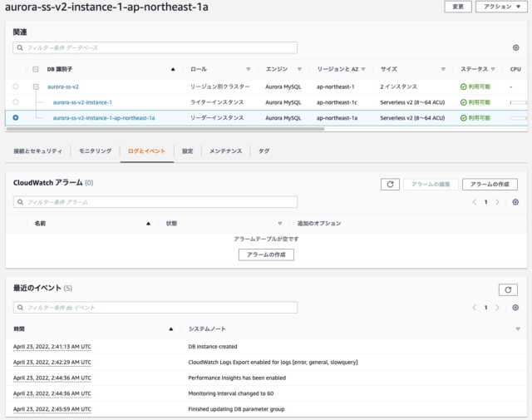Select the aurora-ss-v2-instance-1 radio button
532x420 pixels.
(x=16, y=101)
